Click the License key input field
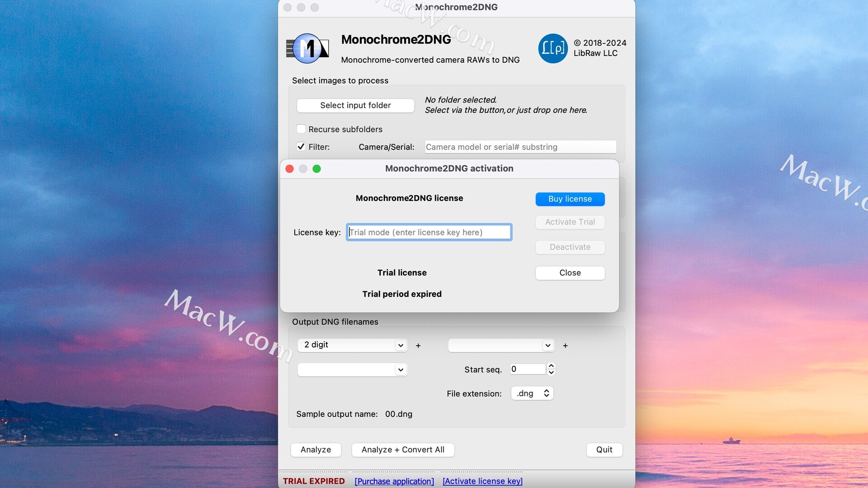Image resolution: width=868 pixels, height=488 pixels. click(x=429, y=232)
